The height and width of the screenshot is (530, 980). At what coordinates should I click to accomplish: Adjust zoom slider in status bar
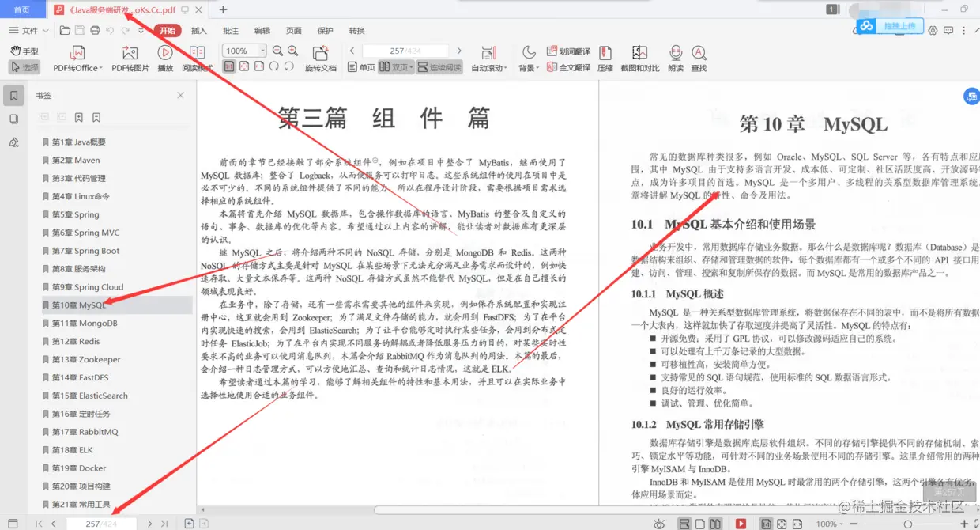[907, 524]
